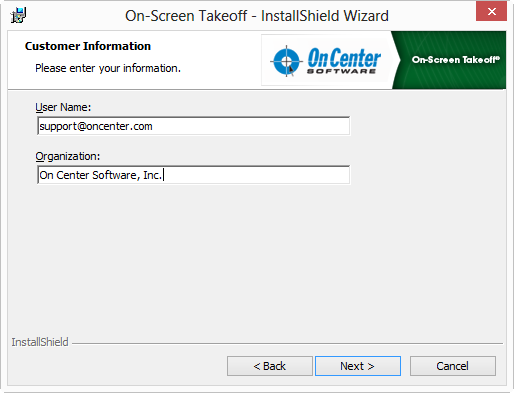Click the On-Screen Takeoff window title text
The width and height of the screenshot is (514, 393).
click(x=257, y=16)
